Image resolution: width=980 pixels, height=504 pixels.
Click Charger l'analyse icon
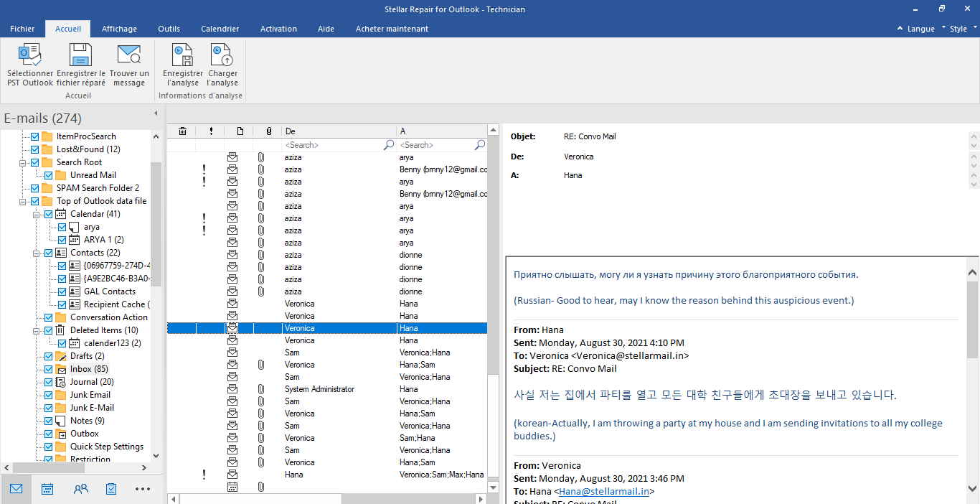(222, 55)
